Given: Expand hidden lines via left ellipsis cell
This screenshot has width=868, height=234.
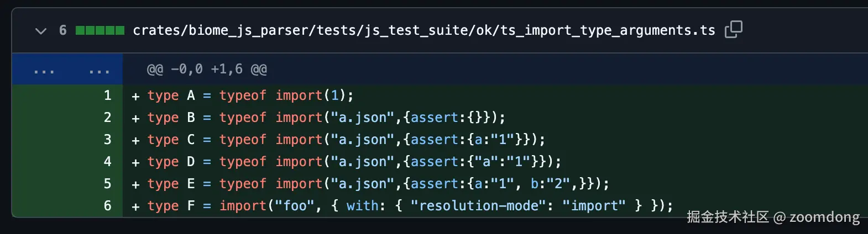Looking at the screenshot, I should coord(44,70).
